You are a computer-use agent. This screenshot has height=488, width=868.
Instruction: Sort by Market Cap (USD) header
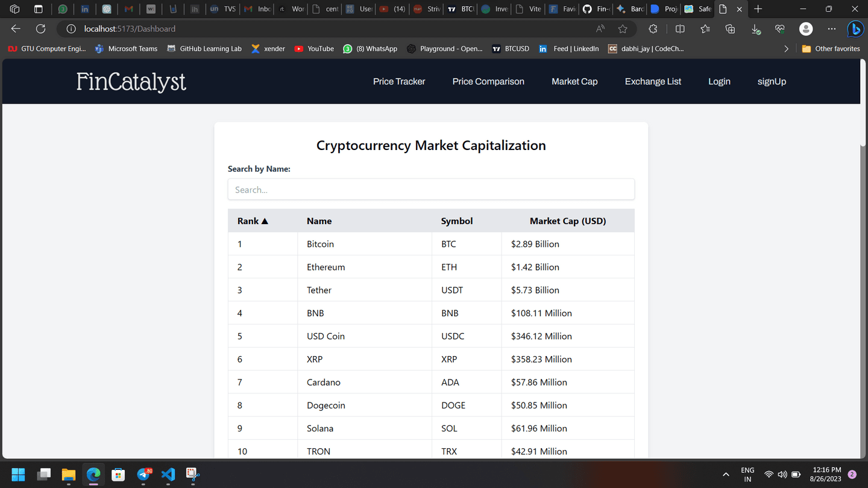click(568, 221)
